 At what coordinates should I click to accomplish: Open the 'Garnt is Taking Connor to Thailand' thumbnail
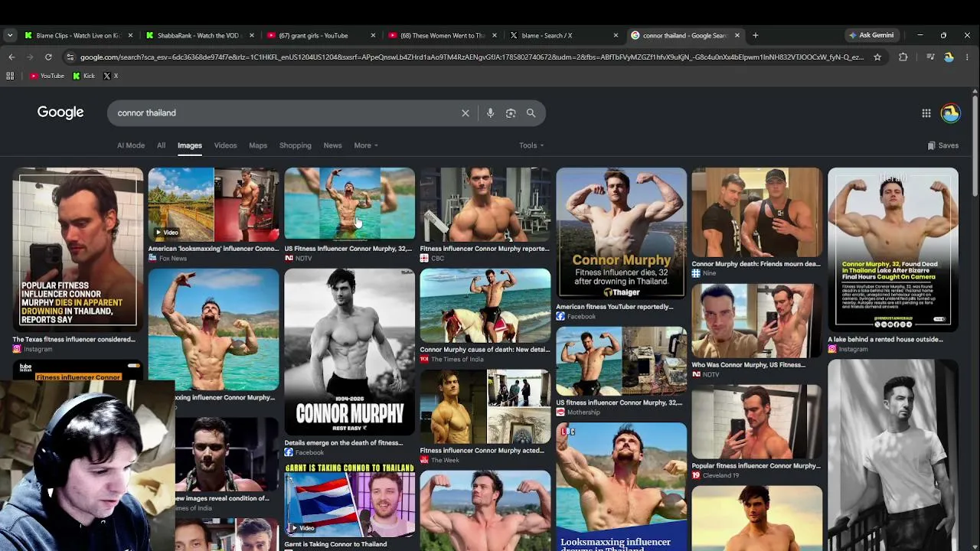[350, 499]
